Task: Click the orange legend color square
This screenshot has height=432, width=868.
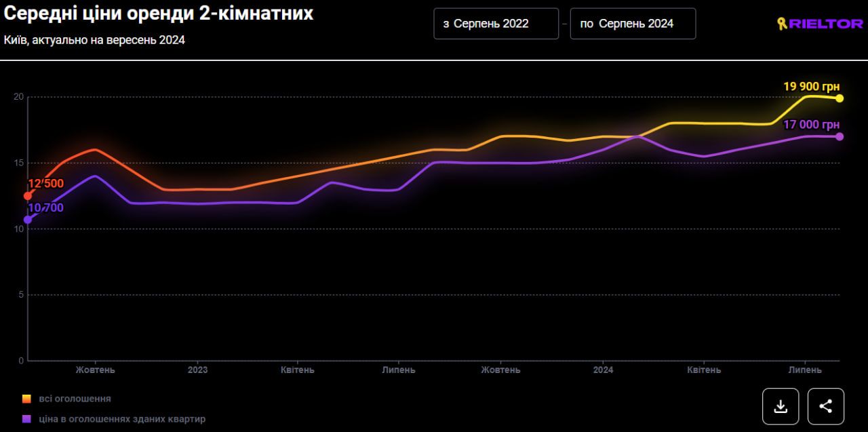Action: coord(26,399)
